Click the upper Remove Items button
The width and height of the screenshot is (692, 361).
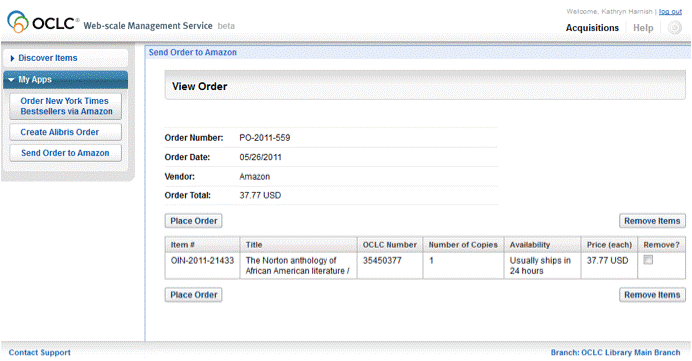coord(652,221)
